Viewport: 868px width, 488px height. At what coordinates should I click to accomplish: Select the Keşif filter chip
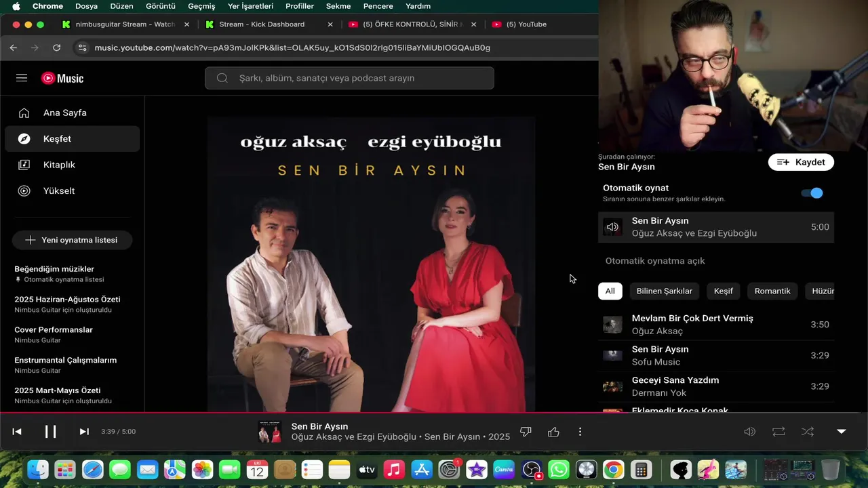723,291
